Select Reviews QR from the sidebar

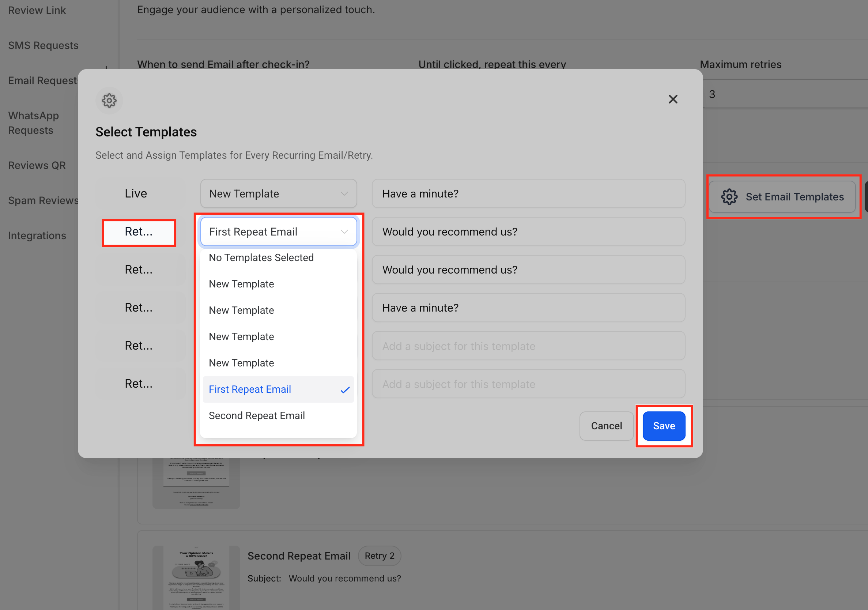[37, 165]
